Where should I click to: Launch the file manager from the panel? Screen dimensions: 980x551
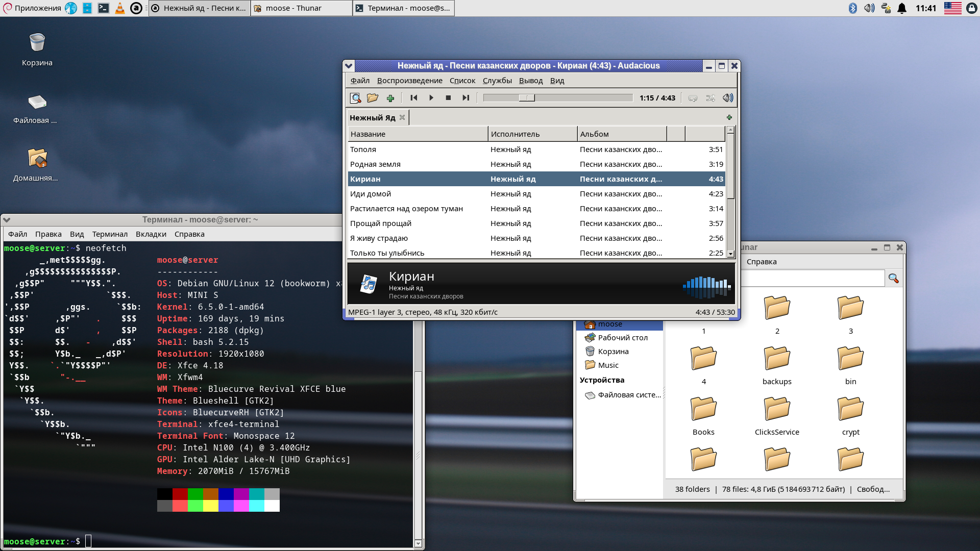(x=87, y=8)
